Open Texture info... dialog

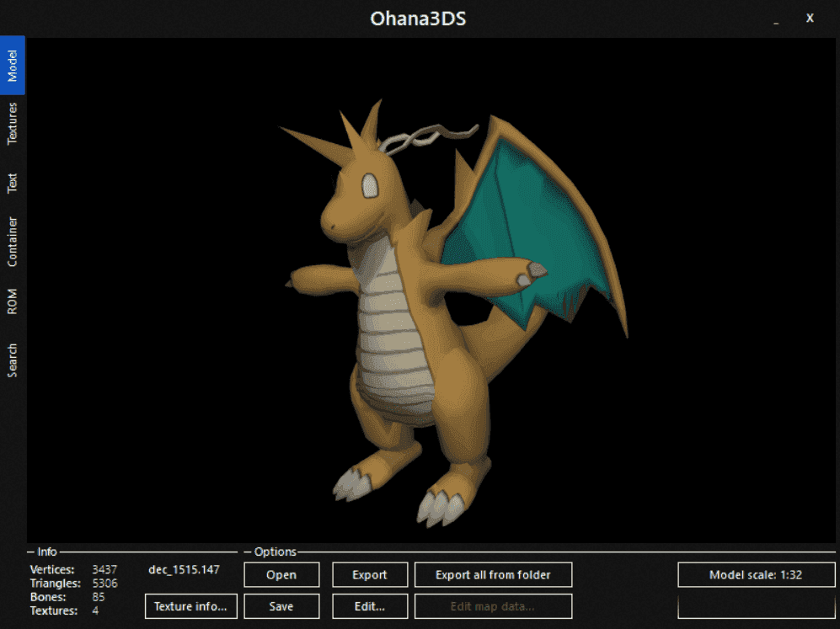(190, 606)
